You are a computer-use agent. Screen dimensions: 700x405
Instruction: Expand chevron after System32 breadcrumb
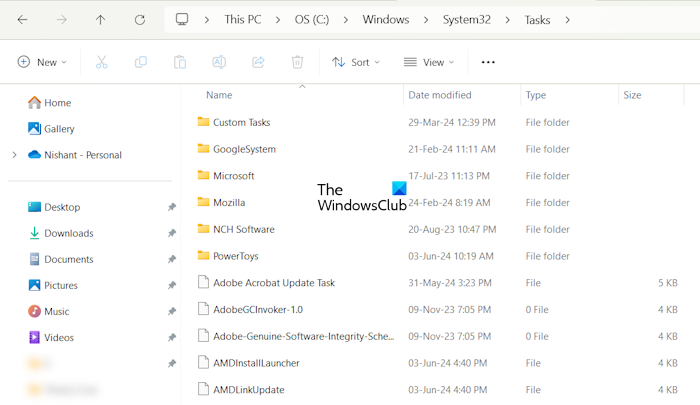pyautogui.click(x=508, y=20)
